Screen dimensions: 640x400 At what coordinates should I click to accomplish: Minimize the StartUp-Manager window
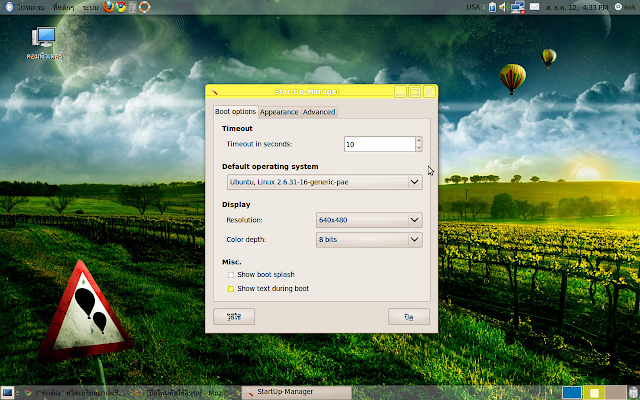tap(400, 91)
